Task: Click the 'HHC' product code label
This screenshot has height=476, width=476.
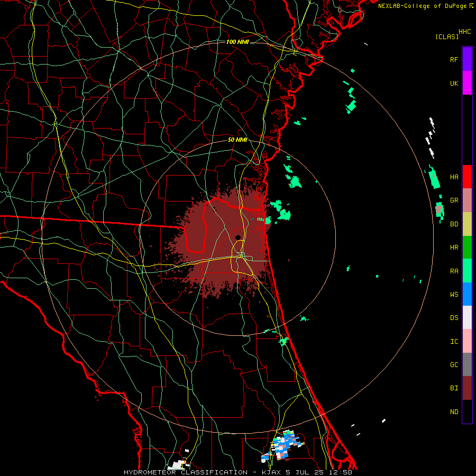Action: pyautogui.click(x=465, y=32)
